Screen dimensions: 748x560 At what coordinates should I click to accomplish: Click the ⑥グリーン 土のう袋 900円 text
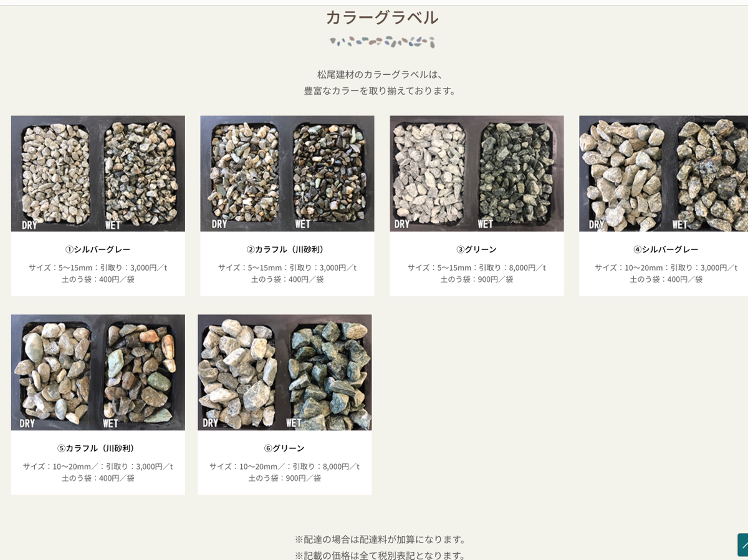tap(285, 478)
